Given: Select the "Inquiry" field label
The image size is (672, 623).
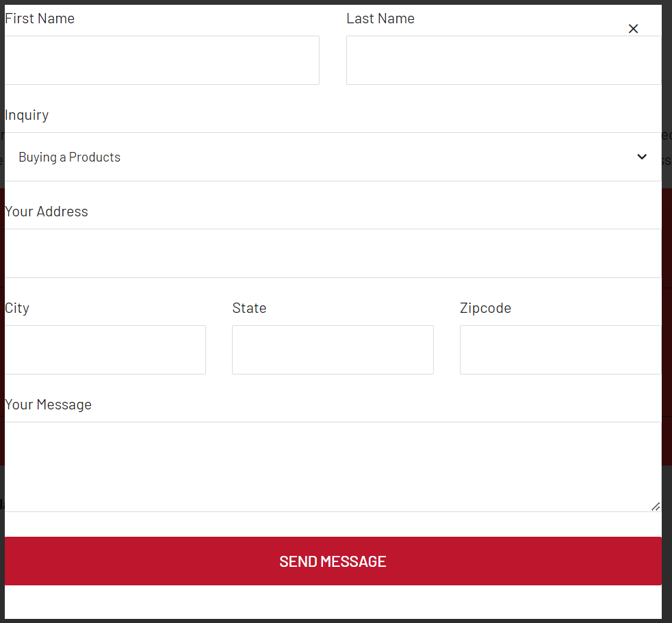Looking at the screenshot, I should coord(27,115).
